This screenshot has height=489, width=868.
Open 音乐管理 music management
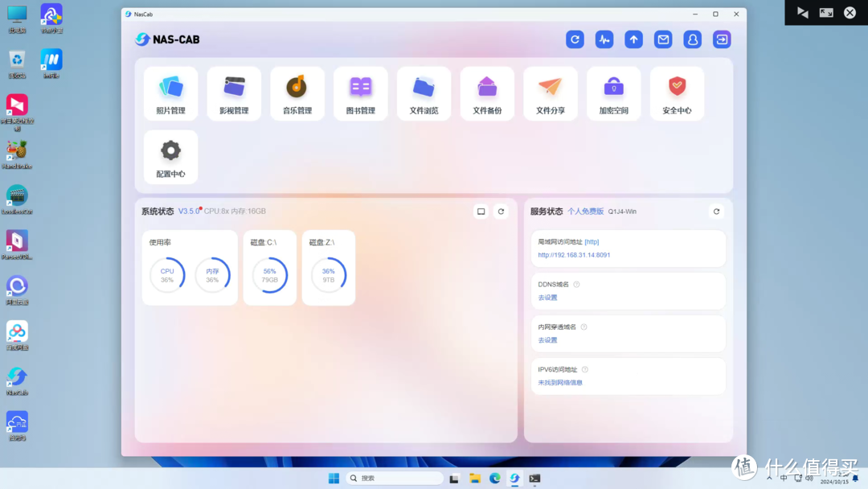click(x=297, y=93)
